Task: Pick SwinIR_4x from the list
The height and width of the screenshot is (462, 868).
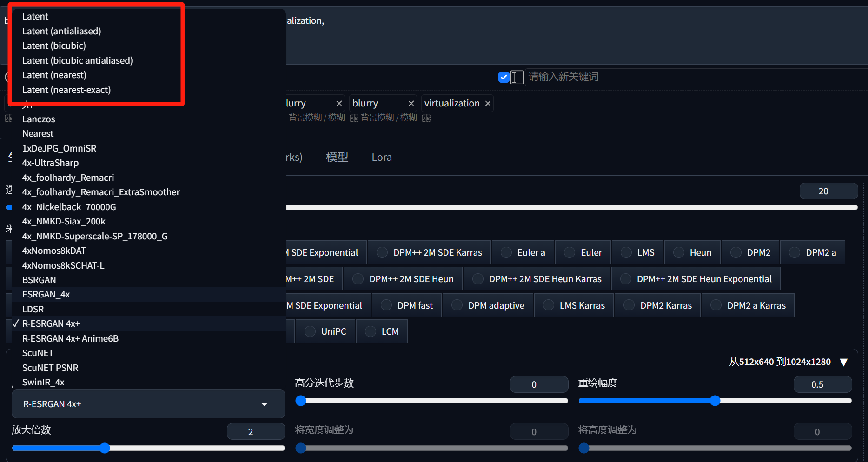Action: click(x=148, y=382)
